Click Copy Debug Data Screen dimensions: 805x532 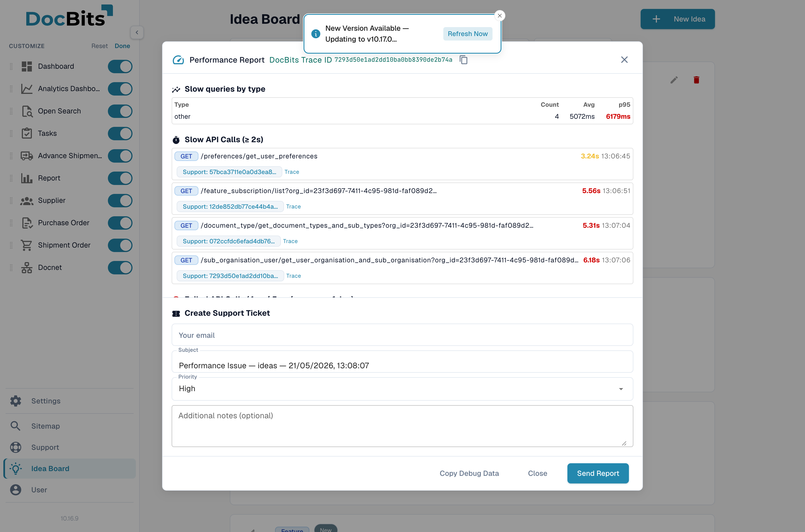click(x=469, y=473)
